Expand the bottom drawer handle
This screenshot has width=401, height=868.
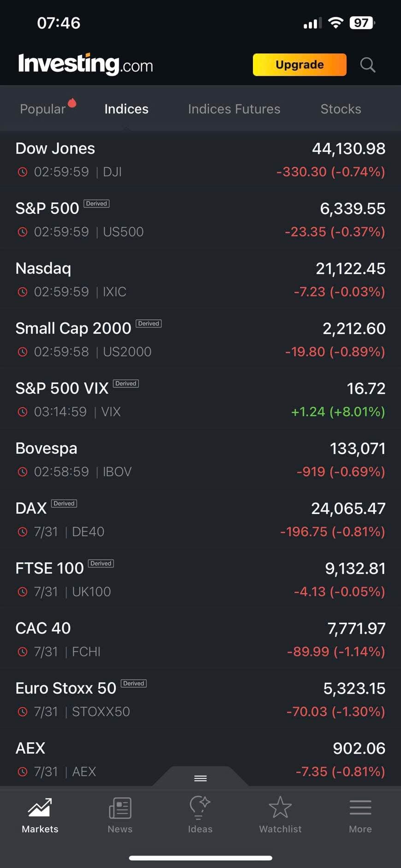click(200, 778)
